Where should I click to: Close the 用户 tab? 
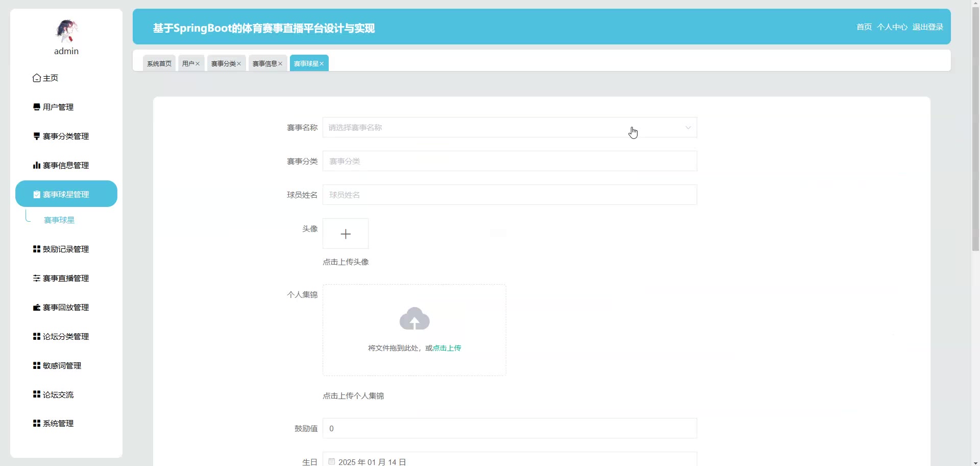coord(198,64)
